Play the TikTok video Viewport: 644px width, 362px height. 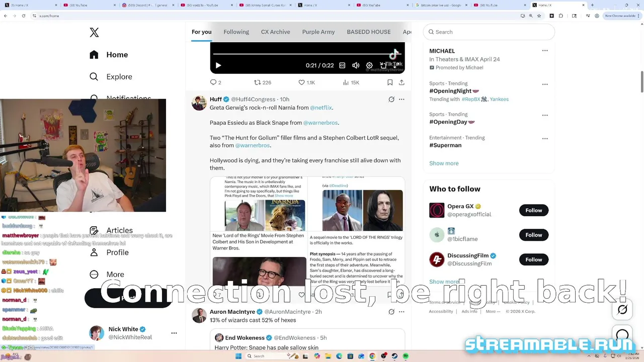point(218,65)
